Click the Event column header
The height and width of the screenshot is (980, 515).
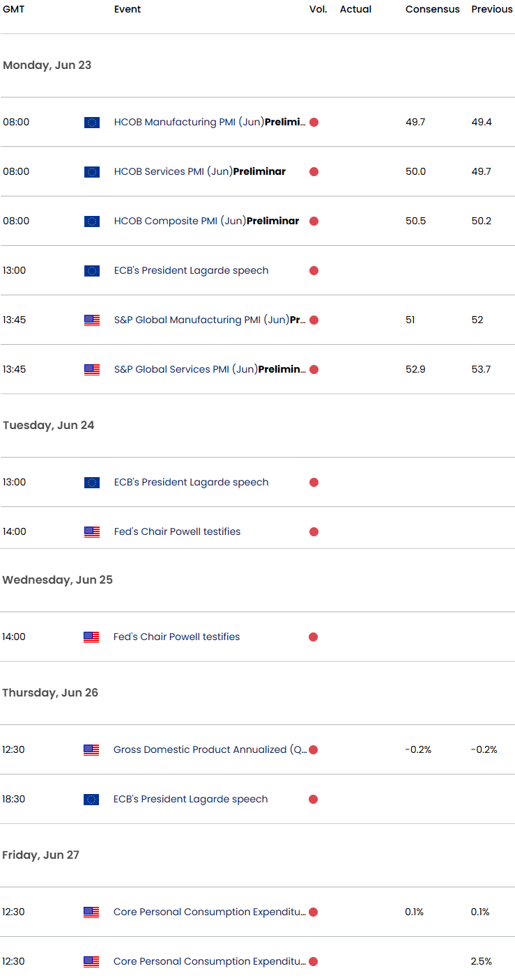[128, 10]
